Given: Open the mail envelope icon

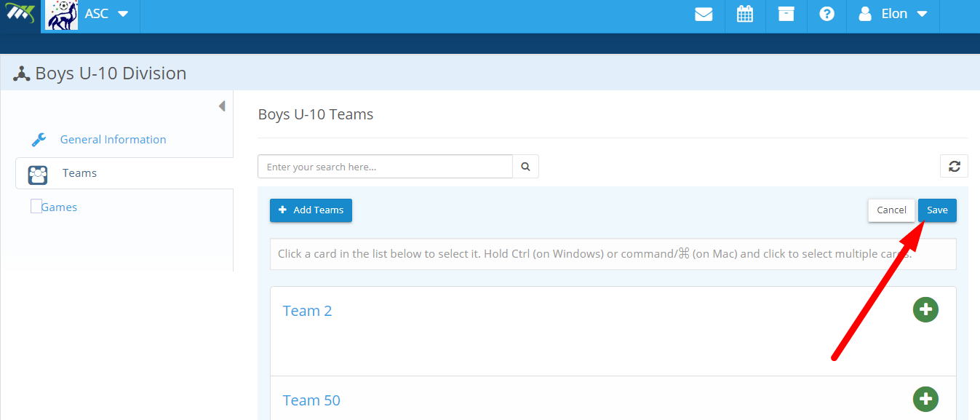Looking at the screenshot, I should 704,14.
